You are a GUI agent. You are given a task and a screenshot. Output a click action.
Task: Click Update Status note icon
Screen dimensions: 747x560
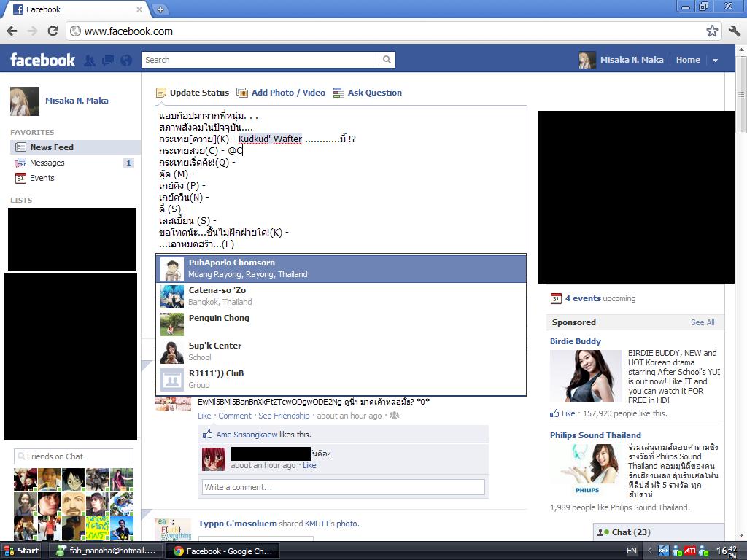161,93
